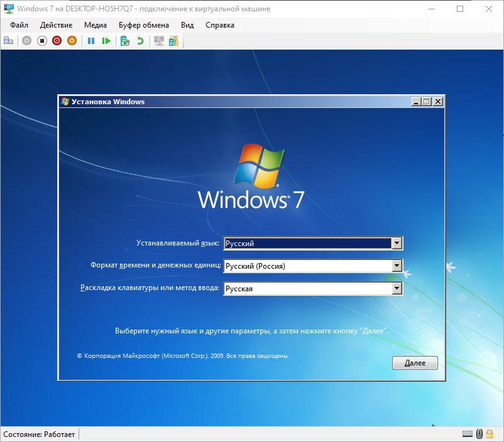
Task: Click the Share toolbar icon at far right
Action: coord(173,41)
